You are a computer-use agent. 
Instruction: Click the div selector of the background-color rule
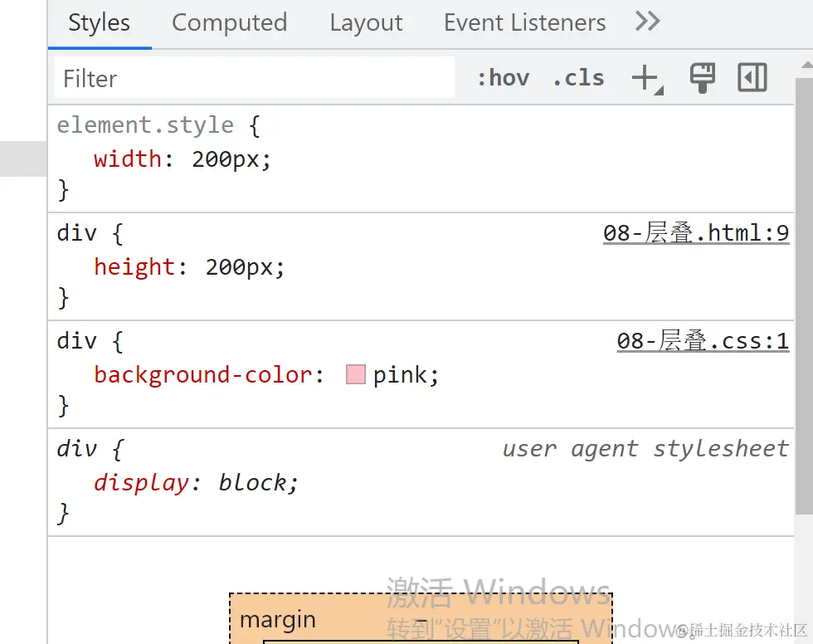(76, 341)
